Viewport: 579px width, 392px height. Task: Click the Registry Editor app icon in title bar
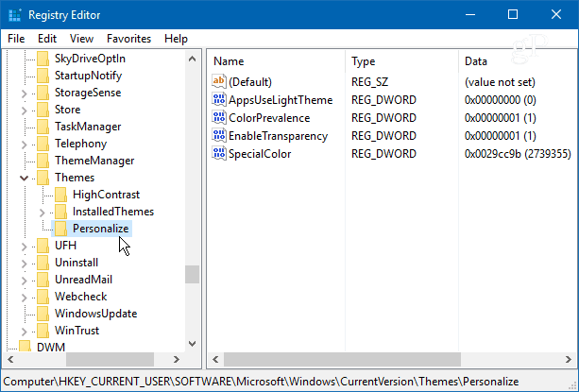(x=15, y=15)
